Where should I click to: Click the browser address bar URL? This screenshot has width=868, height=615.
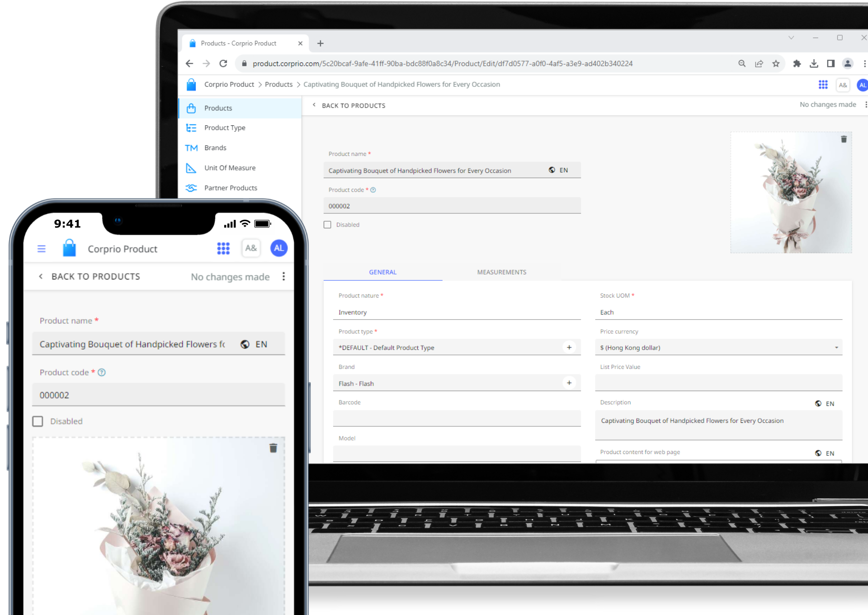click(x=443, y=64)
